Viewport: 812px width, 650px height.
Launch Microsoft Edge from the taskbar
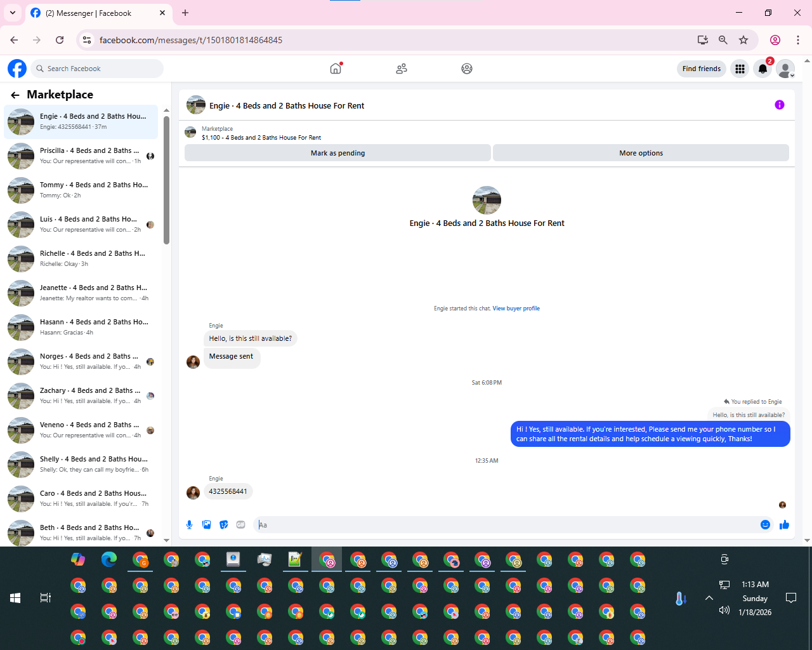tap(109, 559)
